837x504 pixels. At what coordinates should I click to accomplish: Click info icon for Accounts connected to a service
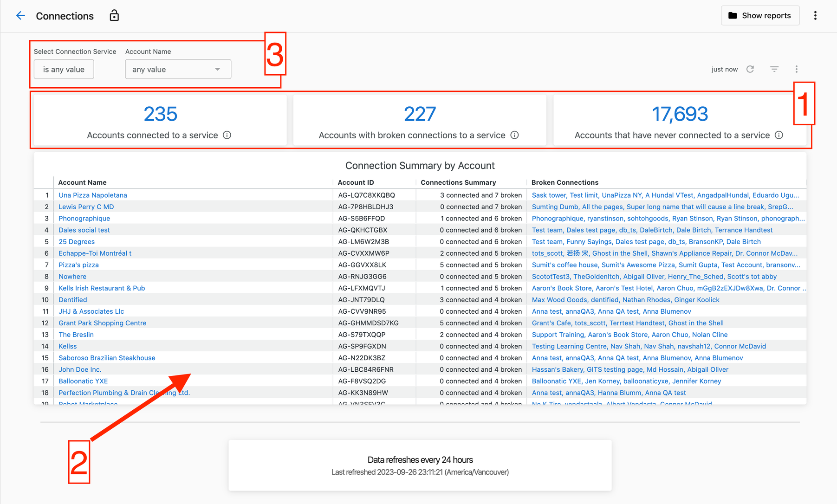click(227, 135)
